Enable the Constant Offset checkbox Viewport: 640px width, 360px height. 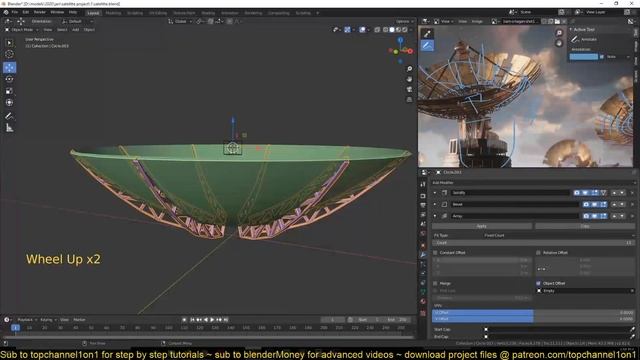coord(435,253)
